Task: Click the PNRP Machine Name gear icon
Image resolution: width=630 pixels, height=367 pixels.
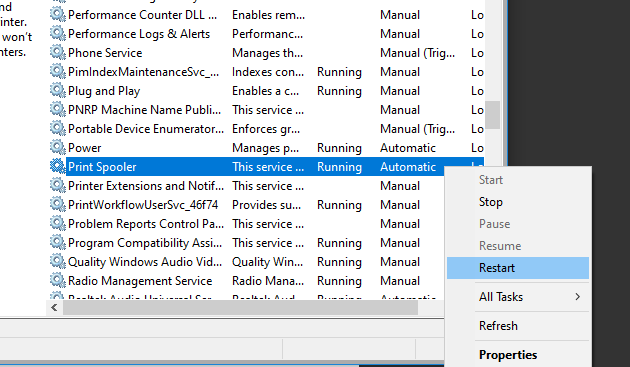Action: point(57,109)
